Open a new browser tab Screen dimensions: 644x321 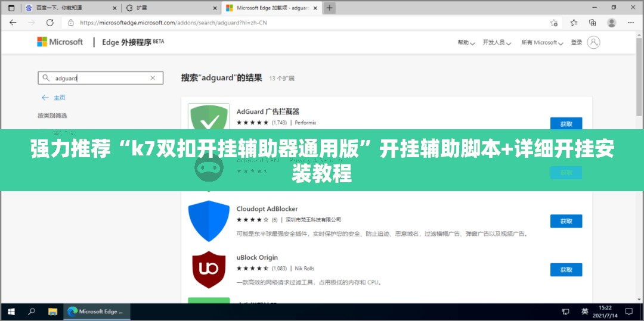coord(330,8)
